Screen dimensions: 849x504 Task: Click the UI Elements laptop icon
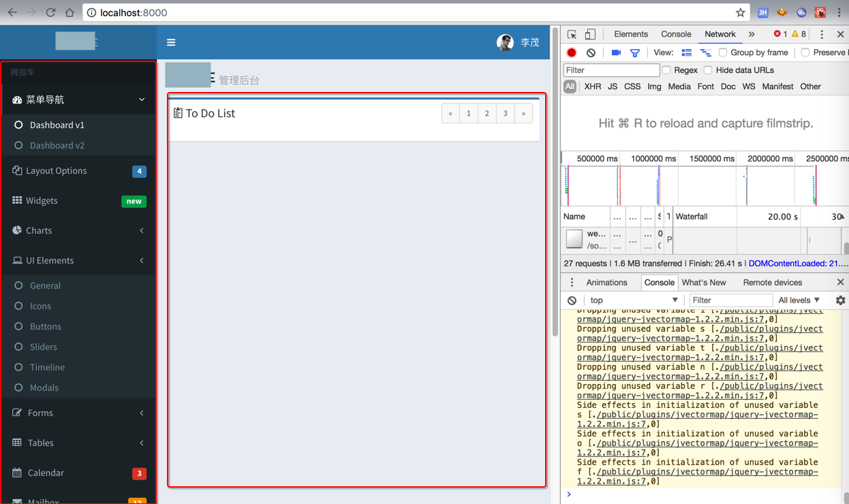[x=17, y=260]
